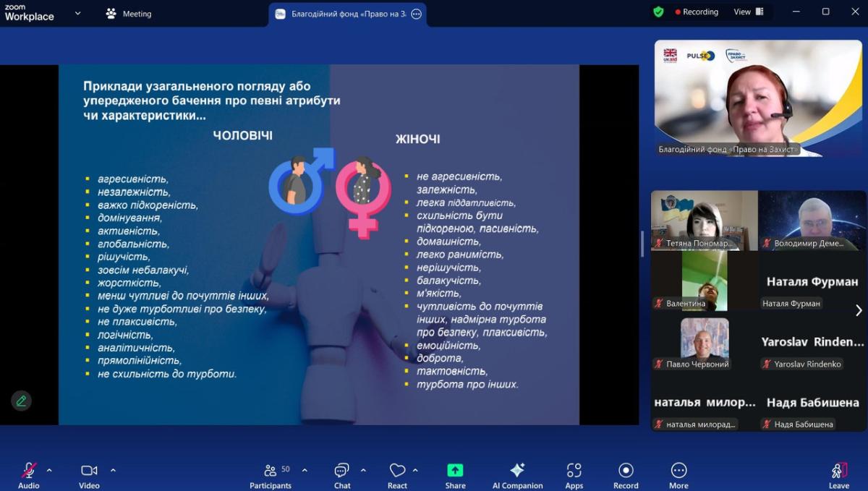Open Zoom Workplace dropdown arrow
This screenshot has height=491, width=868.
(x=77, y=13)
